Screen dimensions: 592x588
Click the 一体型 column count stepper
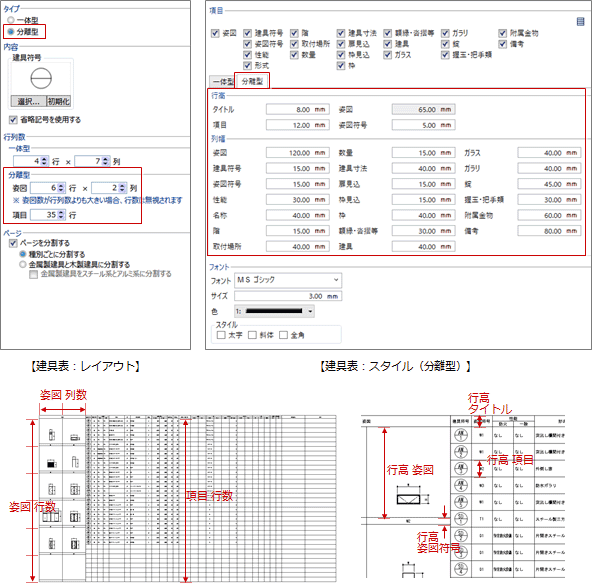click(106, 161)
